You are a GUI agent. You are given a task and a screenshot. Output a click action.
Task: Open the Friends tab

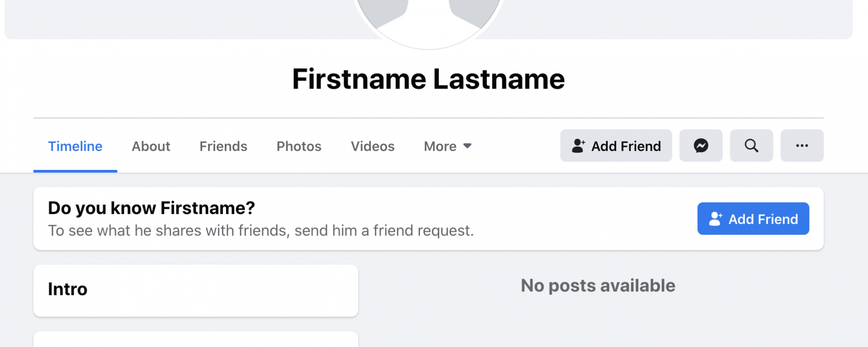223,146
